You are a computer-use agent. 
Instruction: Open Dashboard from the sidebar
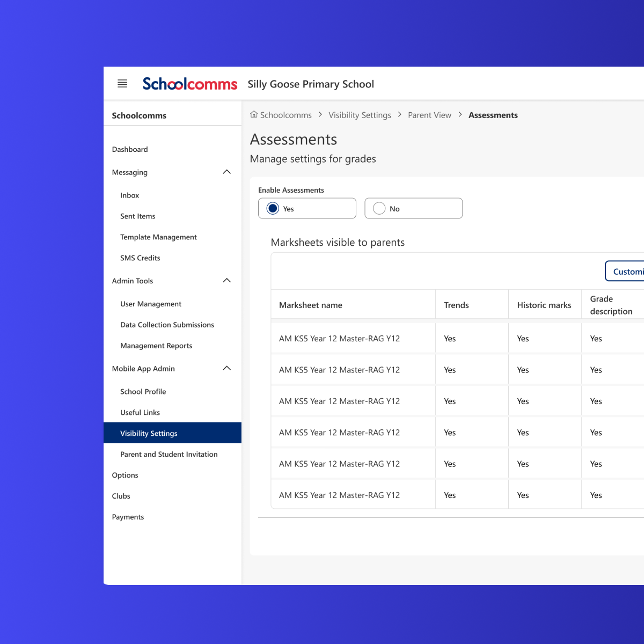[x=130, y=149]
